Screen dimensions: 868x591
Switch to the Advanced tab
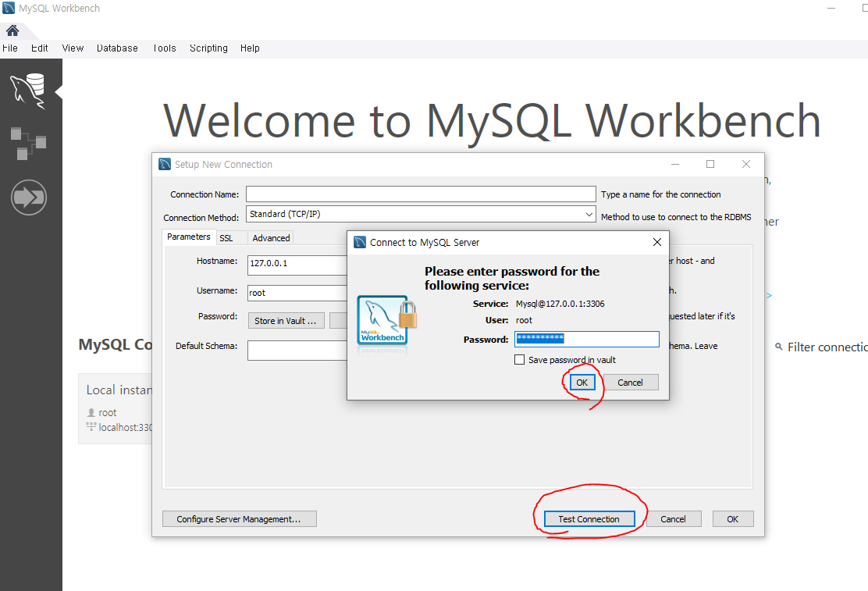pos(272,238)
